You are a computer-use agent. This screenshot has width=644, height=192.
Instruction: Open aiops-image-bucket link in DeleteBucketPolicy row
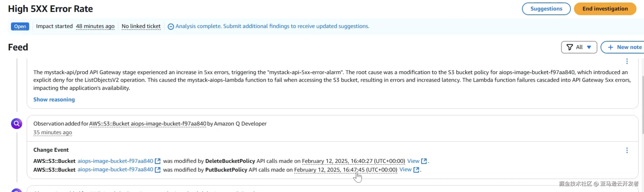tap(115, 161)
